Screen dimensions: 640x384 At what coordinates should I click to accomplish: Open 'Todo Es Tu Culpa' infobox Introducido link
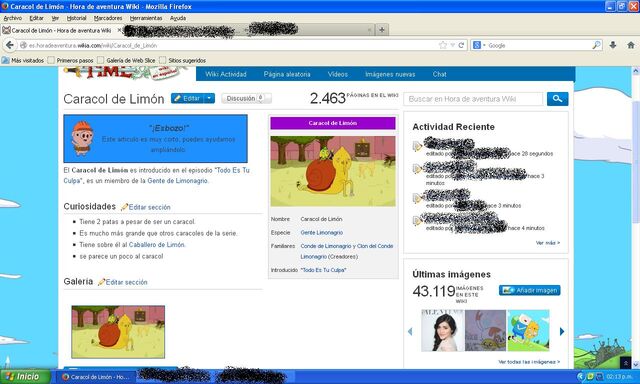point(323,270)
